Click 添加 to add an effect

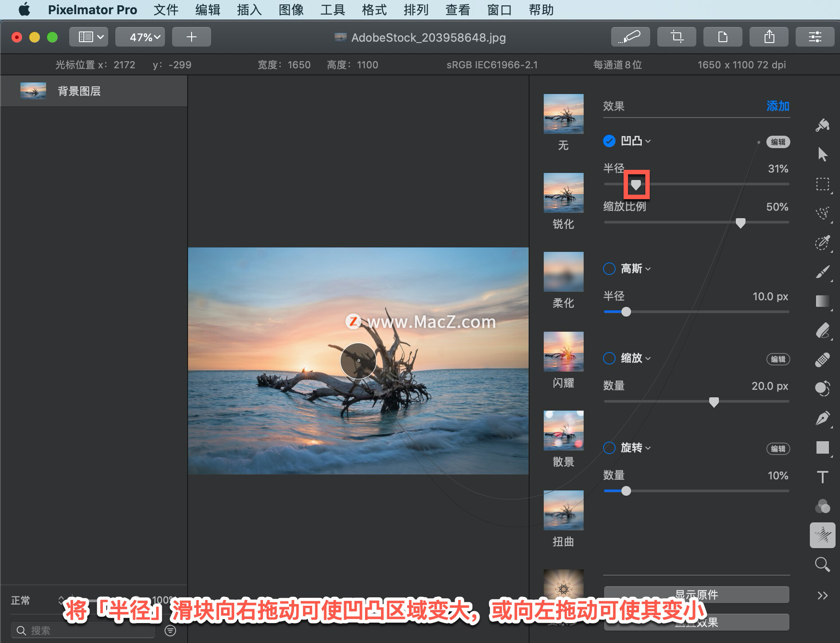pos(778,106)
